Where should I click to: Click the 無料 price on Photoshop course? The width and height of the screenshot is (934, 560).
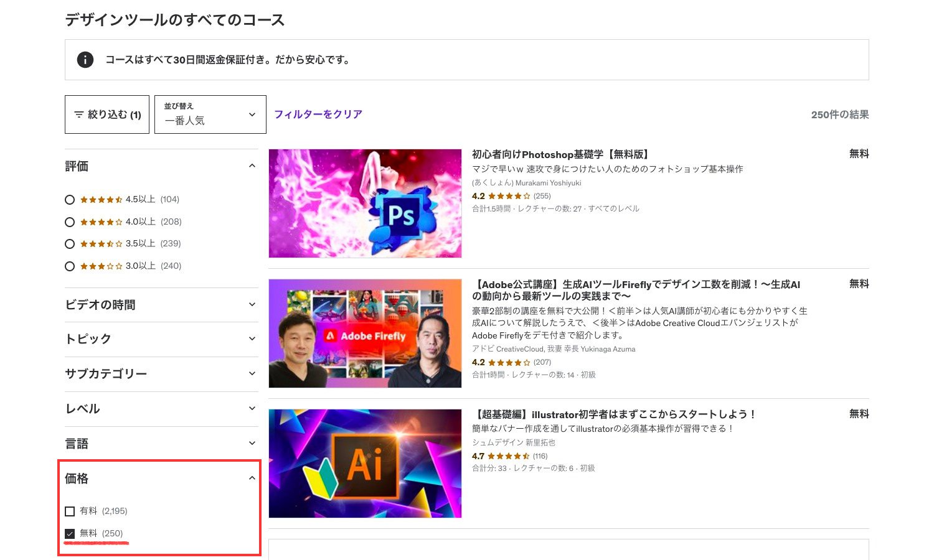point(859,154)
